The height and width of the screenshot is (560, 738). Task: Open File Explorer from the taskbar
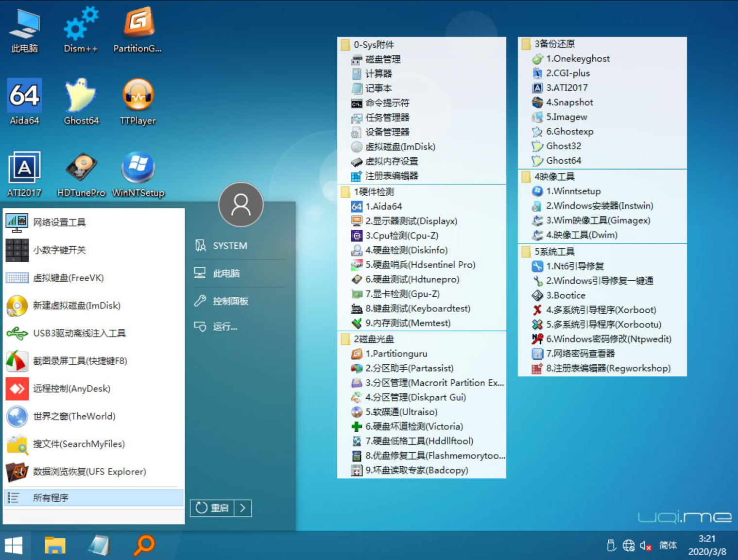[x=55, y=545]
